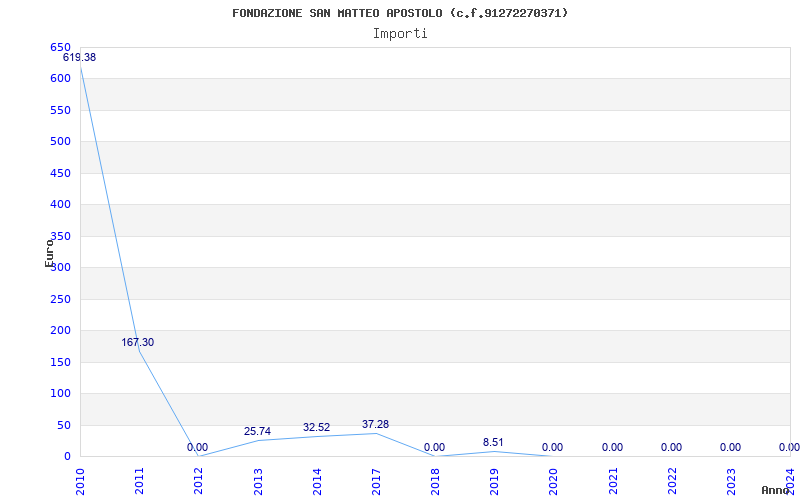Click the 650 y-axis tick label
800x500 pixels.
point(60,47)
